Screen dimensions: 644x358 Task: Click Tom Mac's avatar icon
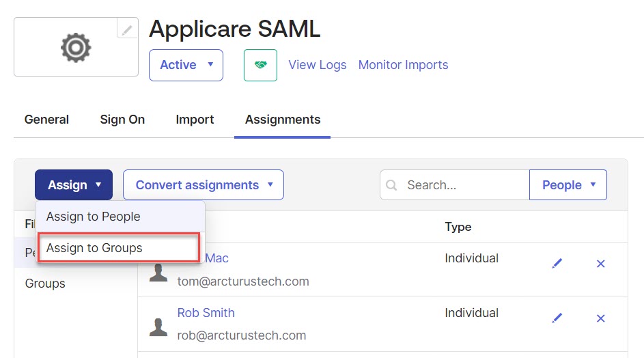point(158,273)
